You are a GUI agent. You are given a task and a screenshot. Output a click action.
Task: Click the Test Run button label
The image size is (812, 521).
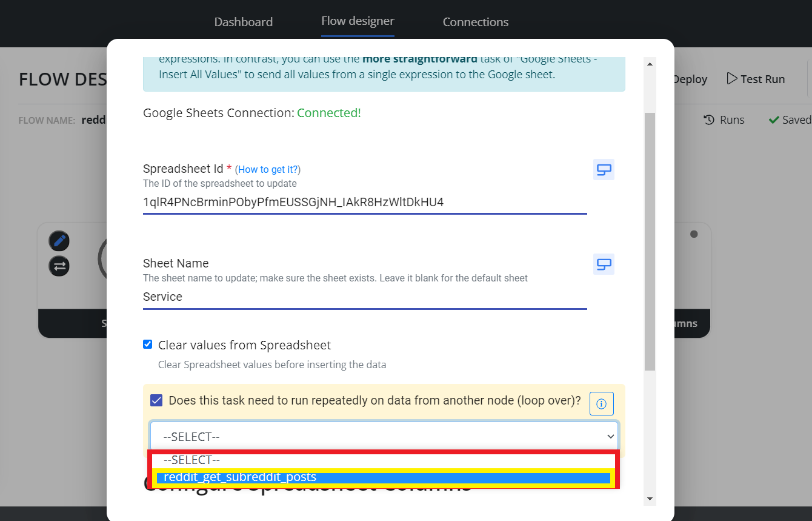(x=762, y=79)
